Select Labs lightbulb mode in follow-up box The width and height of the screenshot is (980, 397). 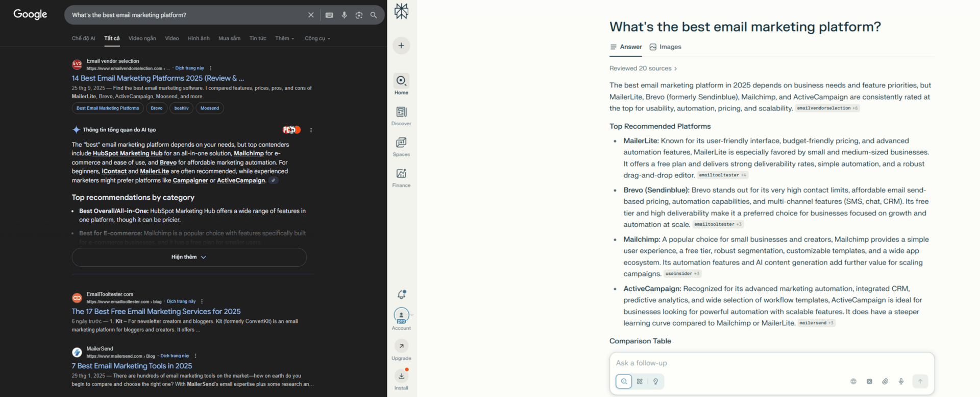point(655,382)
